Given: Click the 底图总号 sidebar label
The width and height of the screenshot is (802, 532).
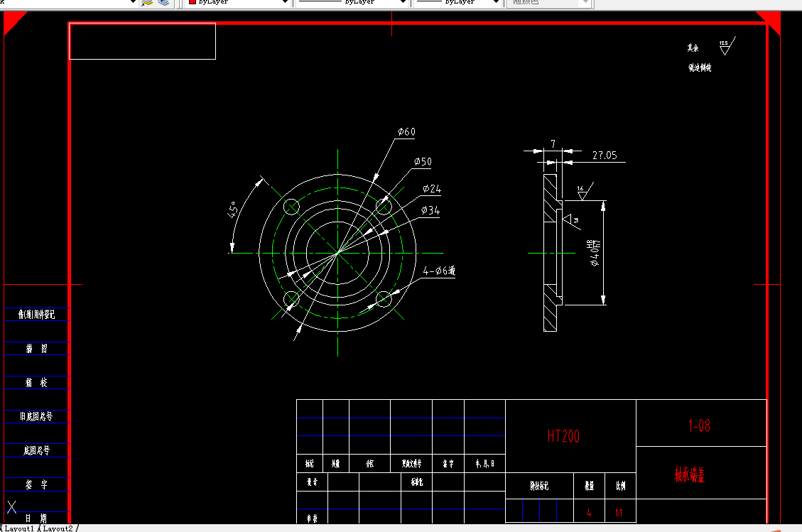Looking at the screenshot, I should pyautogui.click(x=36, y=450).
